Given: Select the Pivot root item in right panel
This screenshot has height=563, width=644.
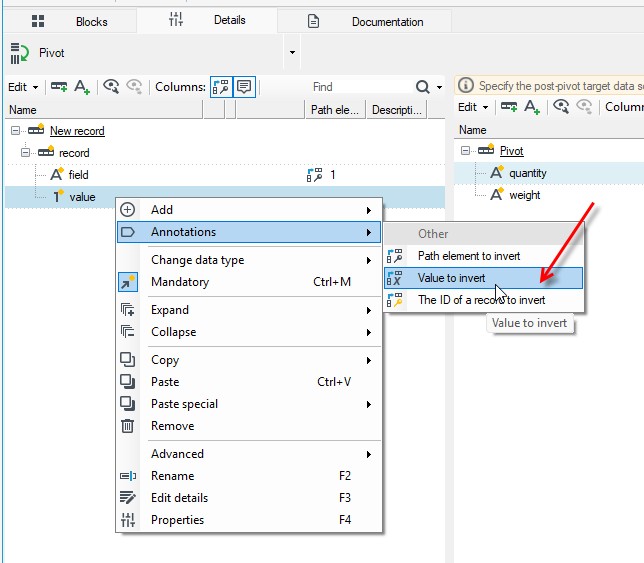Looking at the screenshot, I should (511, 151).
